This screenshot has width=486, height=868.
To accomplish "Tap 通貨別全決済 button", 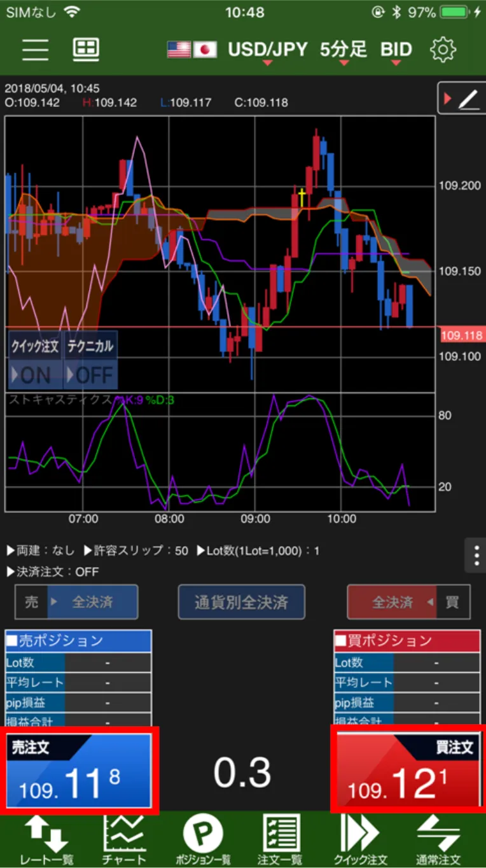I will coord(241,602).
